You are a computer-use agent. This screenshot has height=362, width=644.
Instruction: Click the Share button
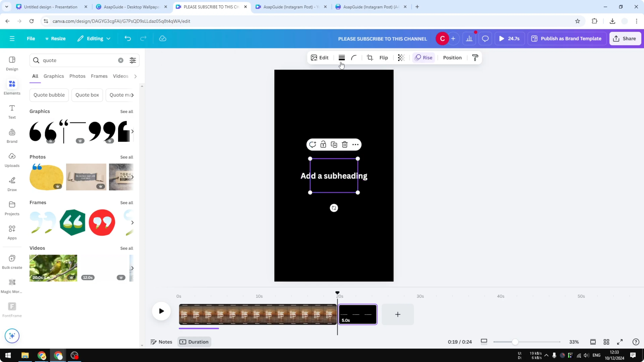[625, 38]
